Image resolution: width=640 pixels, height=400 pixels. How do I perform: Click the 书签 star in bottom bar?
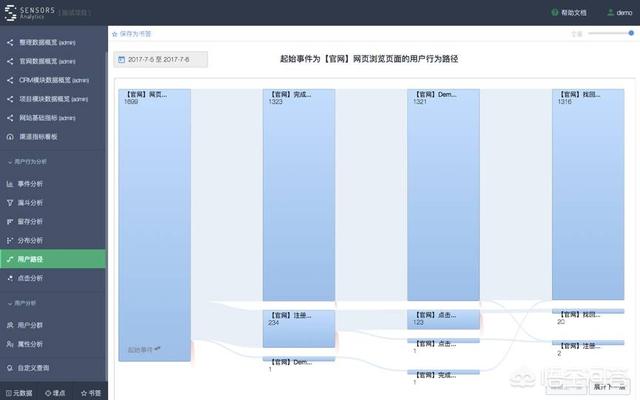pyautogui.click(x=84, y=393)
